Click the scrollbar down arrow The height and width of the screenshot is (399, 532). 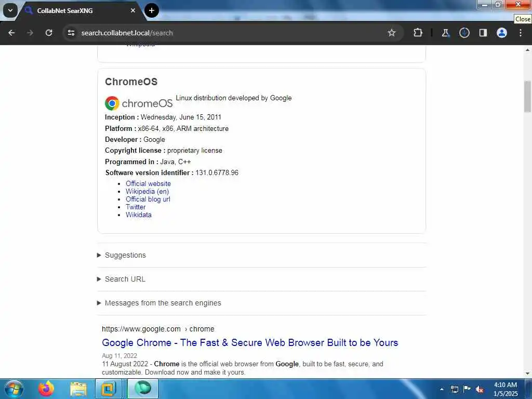click(x=527, y=374)
